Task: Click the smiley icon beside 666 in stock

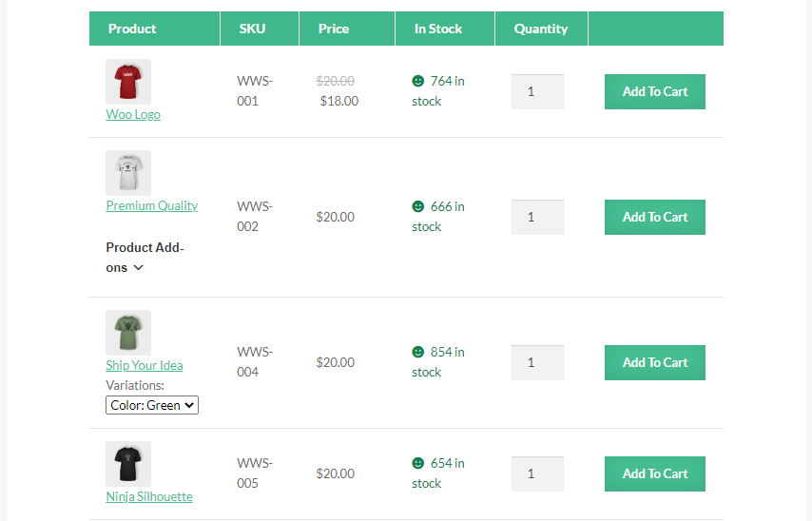Action: click(x=417, y=206)
